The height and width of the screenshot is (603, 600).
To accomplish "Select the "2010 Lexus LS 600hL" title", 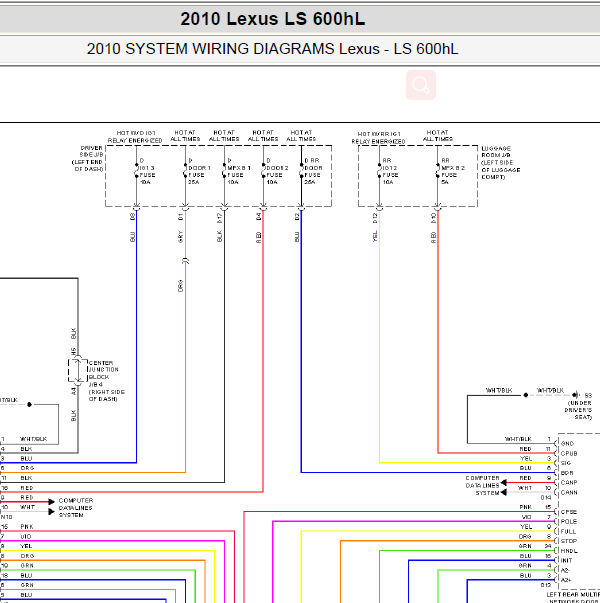I will tap(273, 19).
